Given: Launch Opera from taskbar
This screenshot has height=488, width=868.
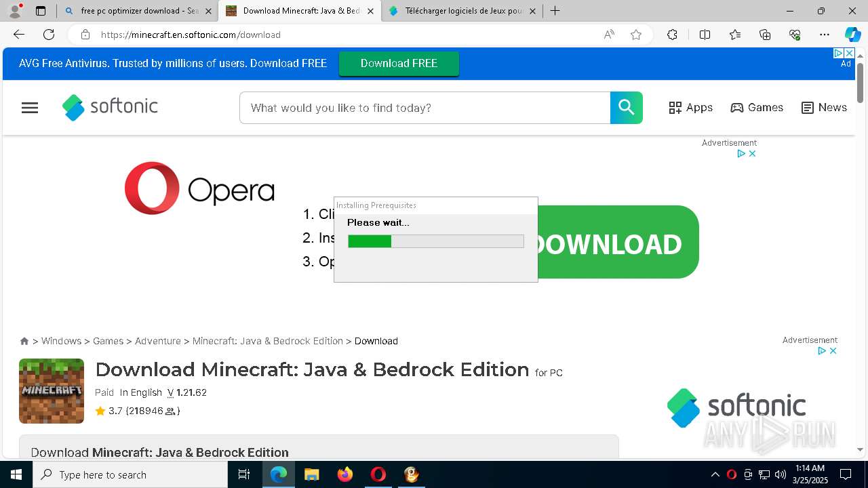Looking at the screenshot, I should [x=378, y=474].
